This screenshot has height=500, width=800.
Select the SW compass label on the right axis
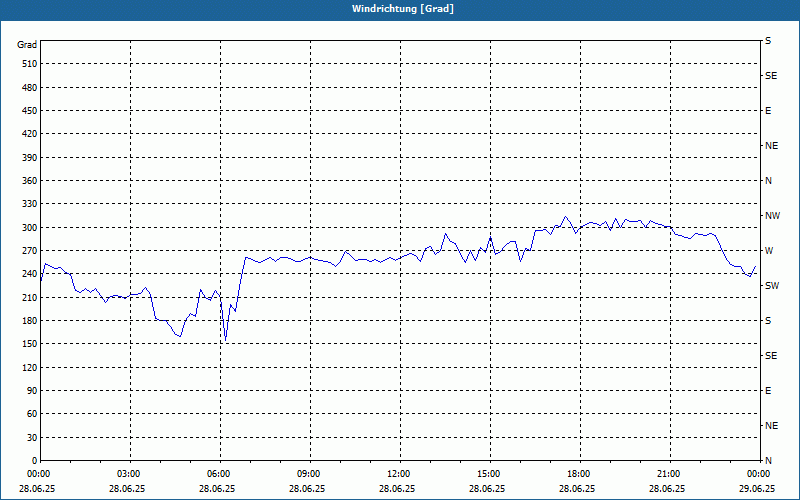(x=772, y=286)
